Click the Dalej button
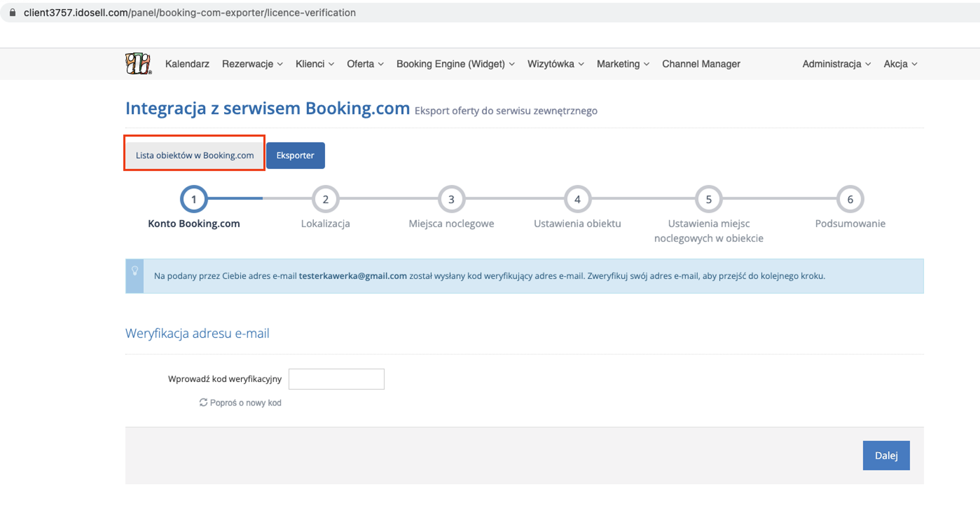This screenshot has height=520, width=980. (886, 455)
